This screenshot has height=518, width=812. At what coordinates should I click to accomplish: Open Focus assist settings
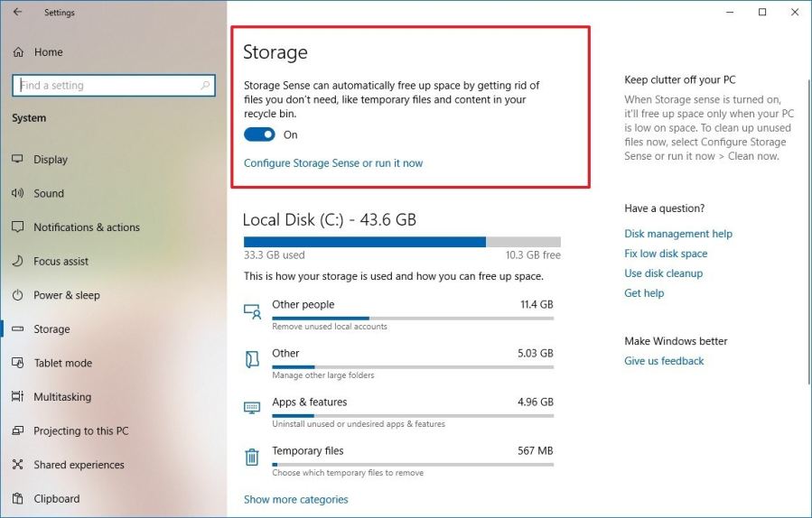61,261
